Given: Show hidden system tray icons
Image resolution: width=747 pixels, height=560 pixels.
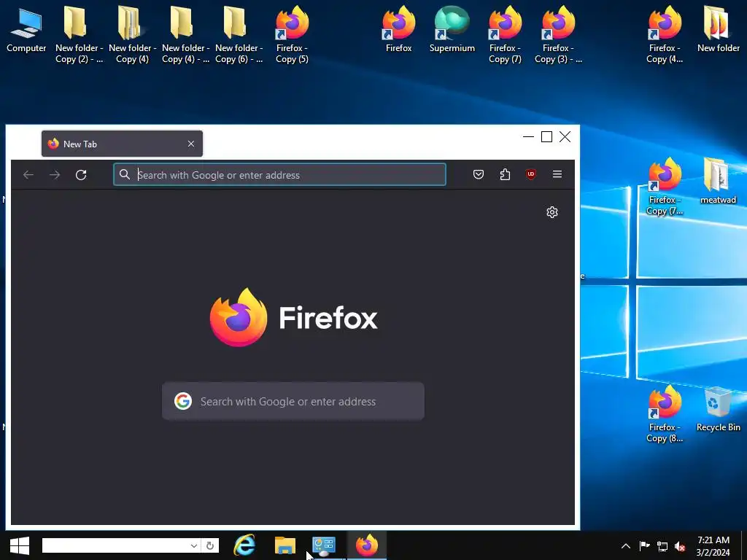Looking at the screenshot, I should pos(626,546).
